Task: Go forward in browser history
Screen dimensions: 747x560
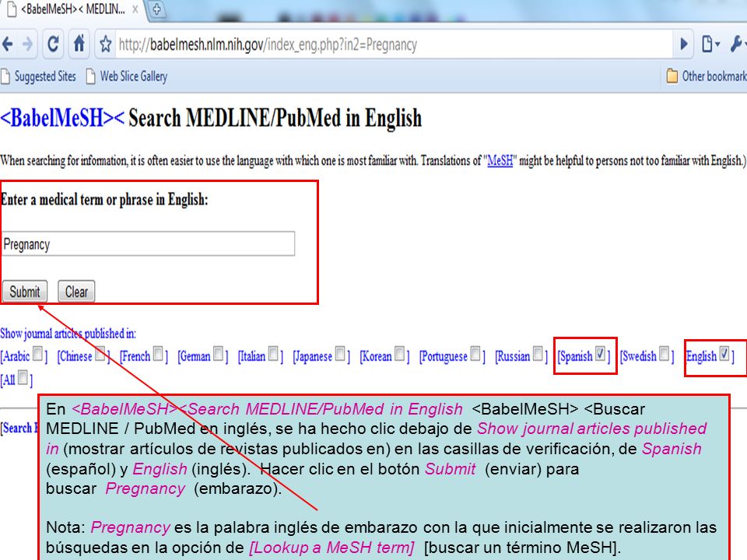Action: (x=28, y=44)
